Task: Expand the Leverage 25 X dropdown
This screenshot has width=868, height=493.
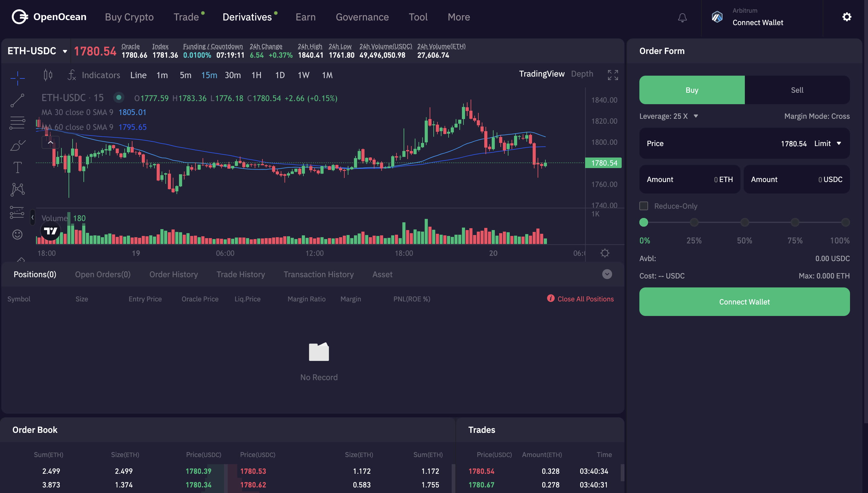Action: pos(695,116)
